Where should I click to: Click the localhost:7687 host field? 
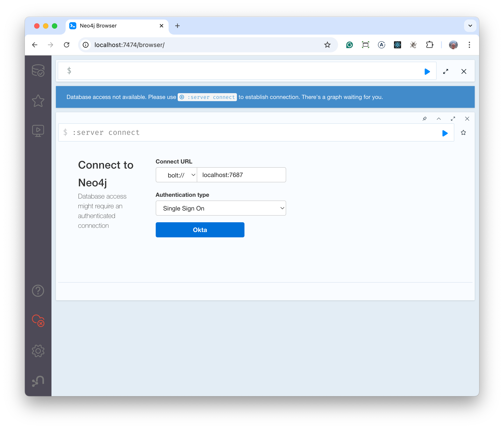pyautogui.click(x=241, y=175)
